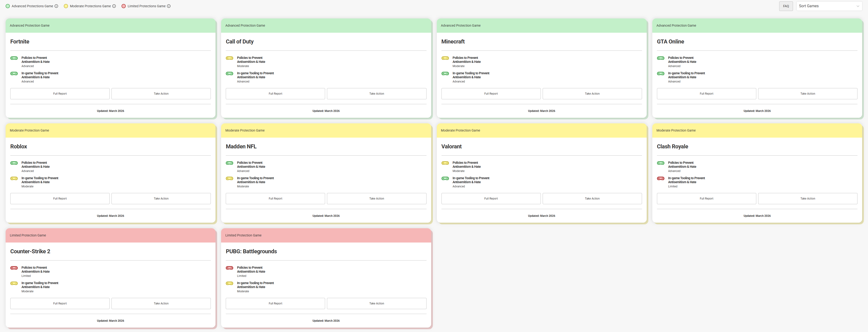Click Take Action for GTA Online
This screenshot has height=332, width=868.
[807, 94]
